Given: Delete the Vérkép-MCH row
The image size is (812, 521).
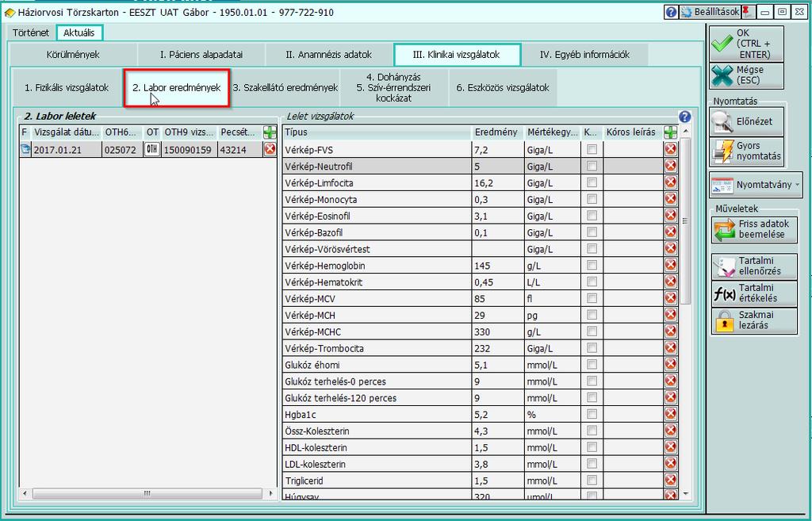Looking at the screenshot, I should [x=671, y=316].
